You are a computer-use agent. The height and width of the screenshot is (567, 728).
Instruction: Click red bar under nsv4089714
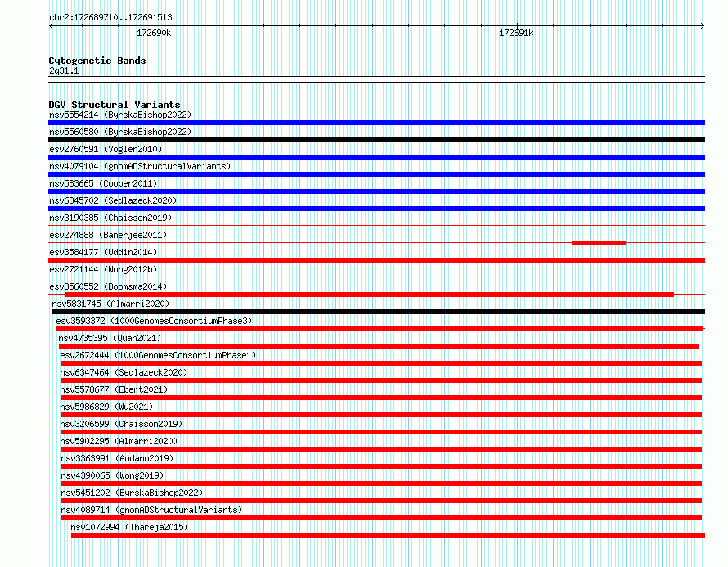coord(382,518)
